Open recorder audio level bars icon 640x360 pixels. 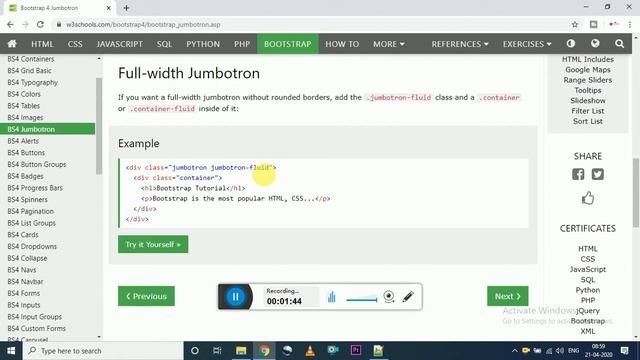pos(331,297)
